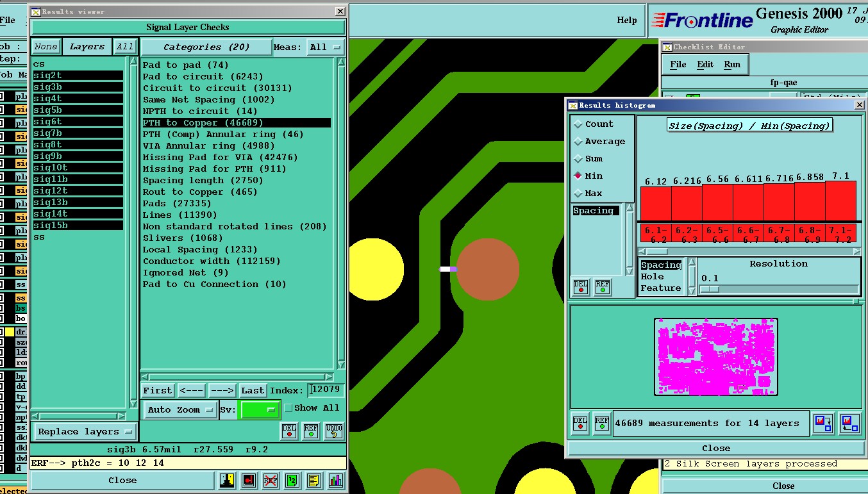
Task: Select the Sum radio option
Action: click(x=588, y=159)
